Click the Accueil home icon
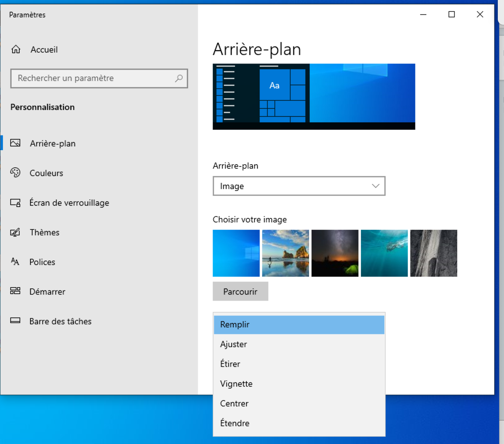 16,50
